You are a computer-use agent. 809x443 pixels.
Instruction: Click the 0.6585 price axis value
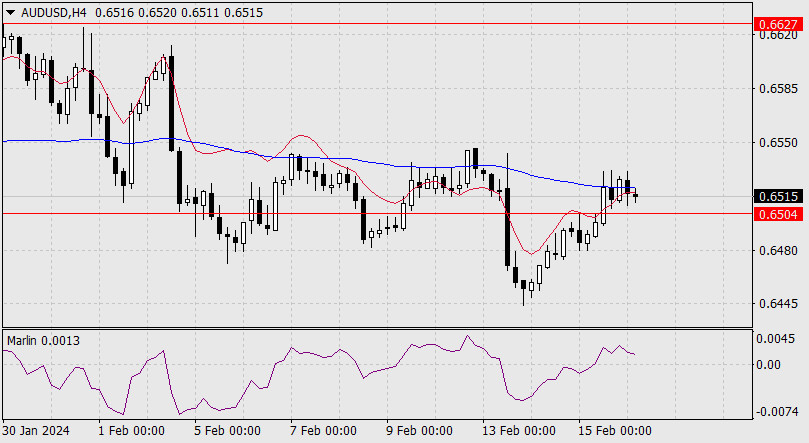point(779,89)
